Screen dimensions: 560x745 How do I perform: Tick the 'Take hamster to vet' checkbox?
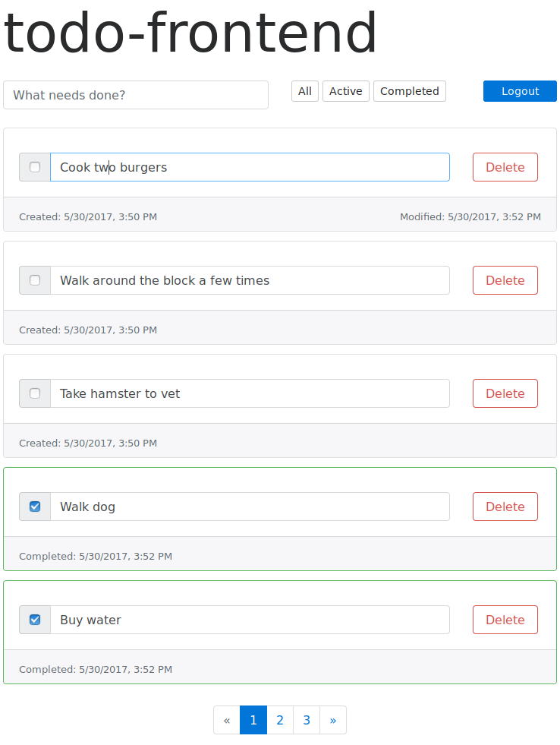35,393
